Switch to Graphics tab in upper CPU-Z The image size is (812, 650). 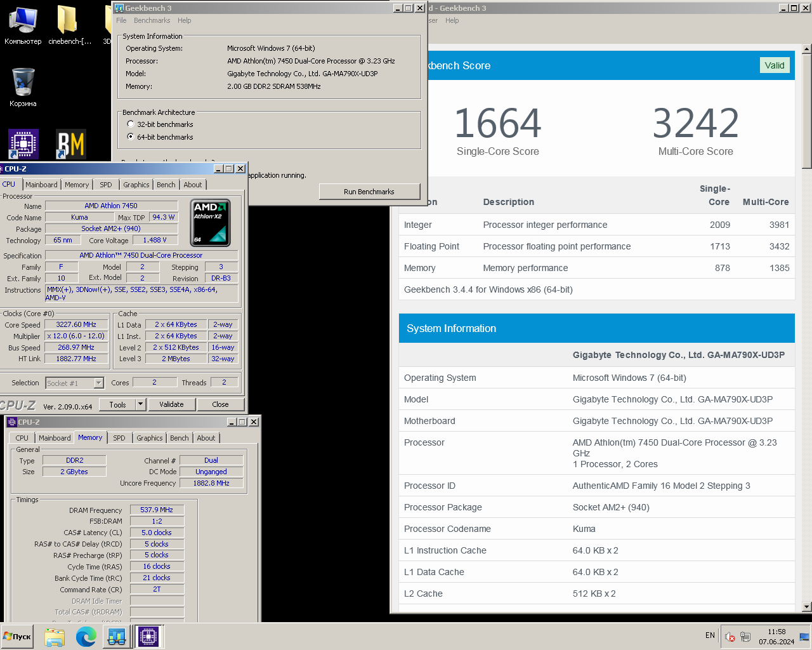136,185
